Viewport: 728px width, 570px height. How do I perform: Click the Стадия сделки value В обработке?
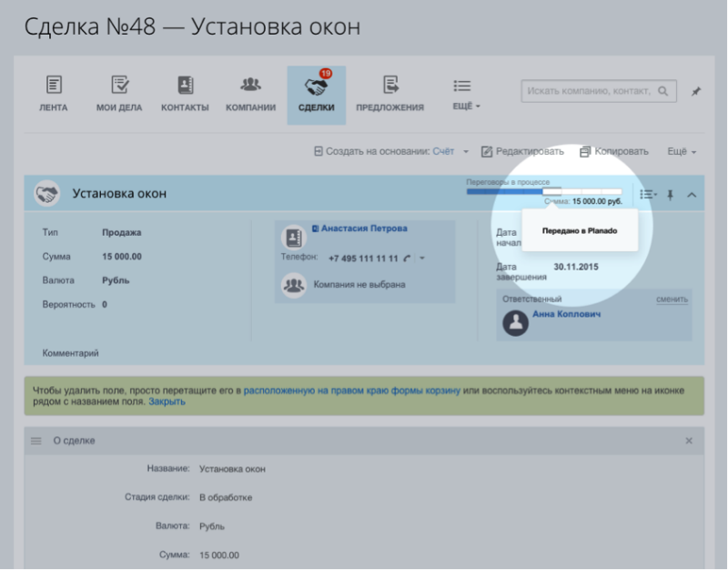(226, 497)
